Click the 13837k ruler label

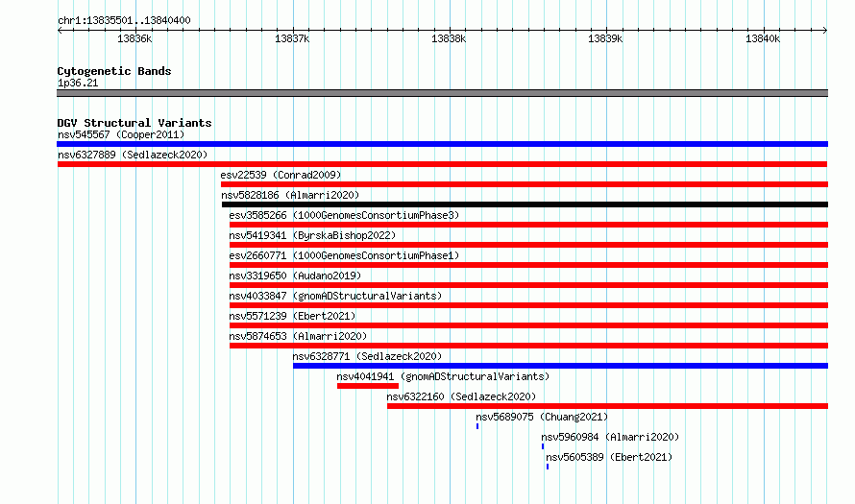[292, 38]
